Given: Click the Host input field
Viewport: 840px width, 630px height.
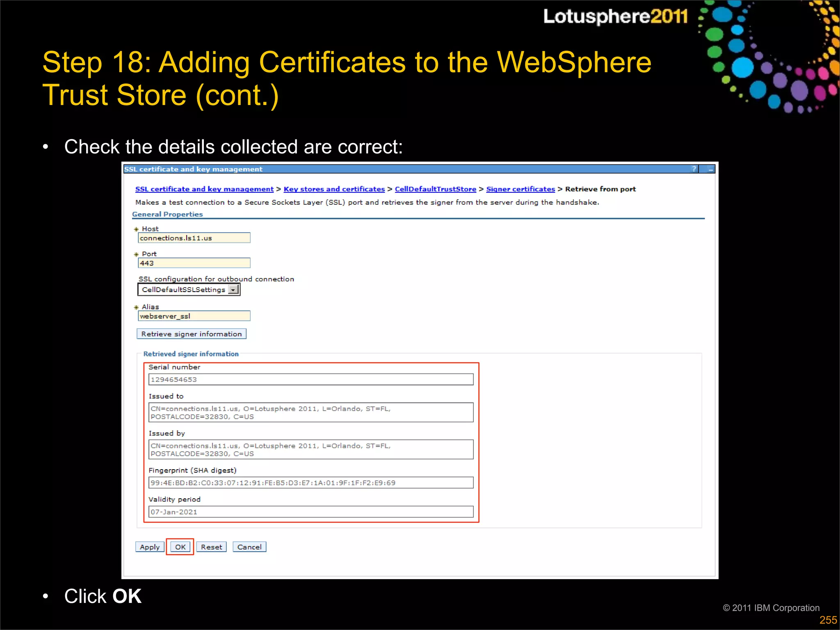Looking at the screenshot, I should click(x=194, y=238).
